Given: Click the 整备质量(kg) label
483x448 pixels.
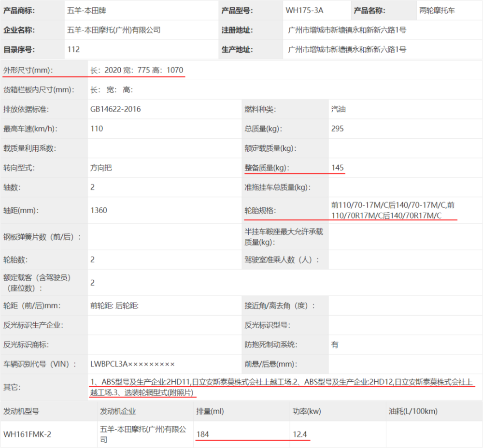Looking at the screenshot, I should pos(267,168).
